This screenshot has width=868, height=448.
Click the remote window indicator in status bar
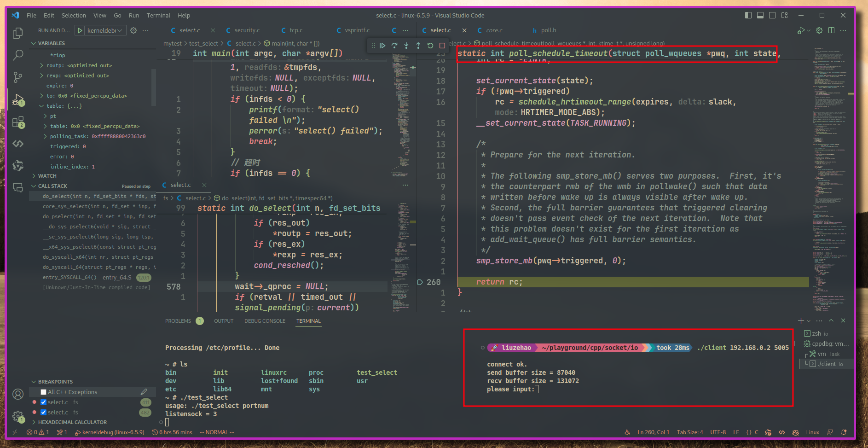(15, 432)
